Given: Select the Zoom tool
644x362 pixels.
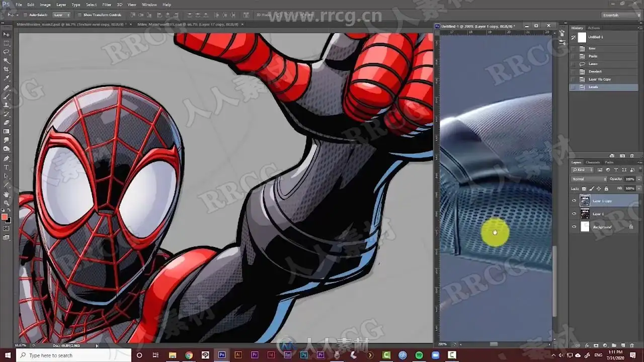Looking at the screenshot, I should (7, 203).
